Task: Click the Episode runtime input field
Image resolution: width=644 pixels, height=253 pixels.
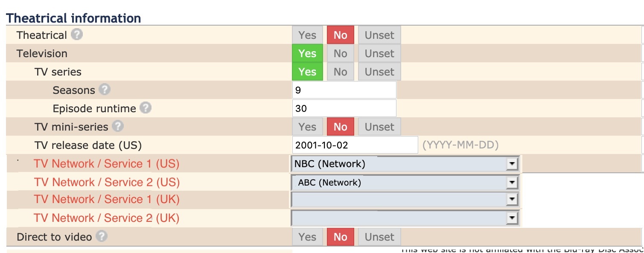Action: [x=344, y=108]
